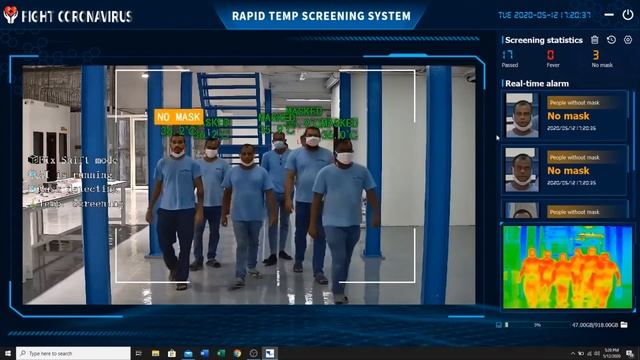Select the active screening app in taskbar

point(270,353)
